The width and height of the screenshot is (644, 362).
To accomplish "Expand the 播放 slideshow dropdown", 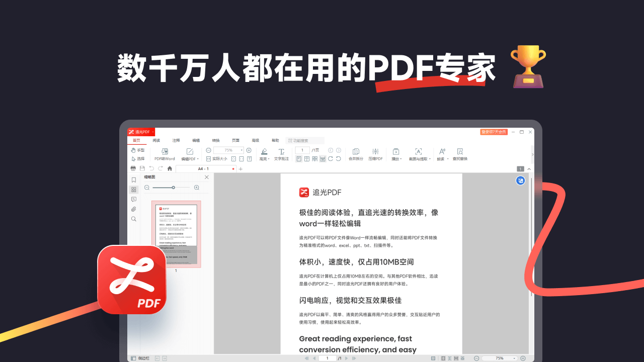I will [x=401, y=159].
